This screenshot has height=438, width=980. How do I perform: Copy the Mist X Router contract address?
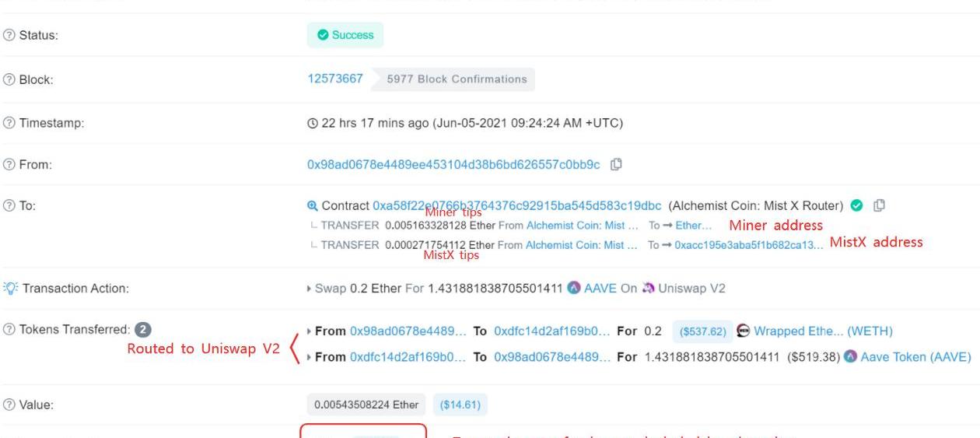(x=880, y=206)
